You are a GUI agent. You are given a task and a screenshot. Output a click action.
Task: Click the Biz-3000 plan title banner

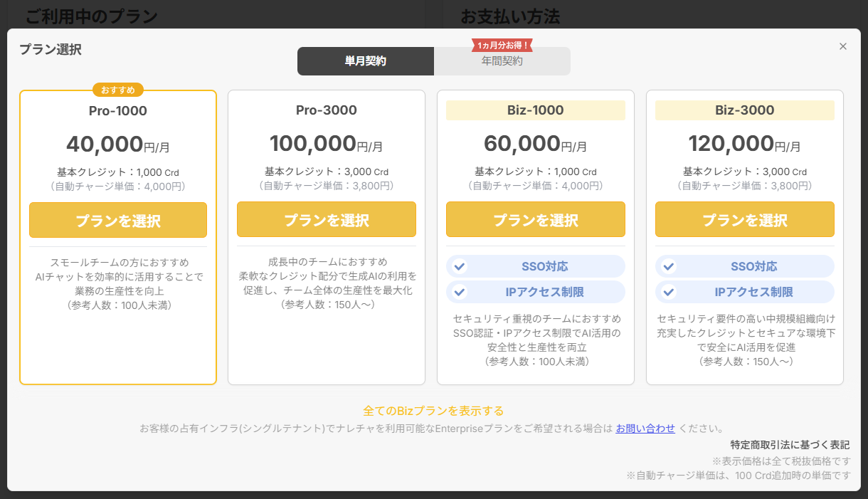(745, 110)
